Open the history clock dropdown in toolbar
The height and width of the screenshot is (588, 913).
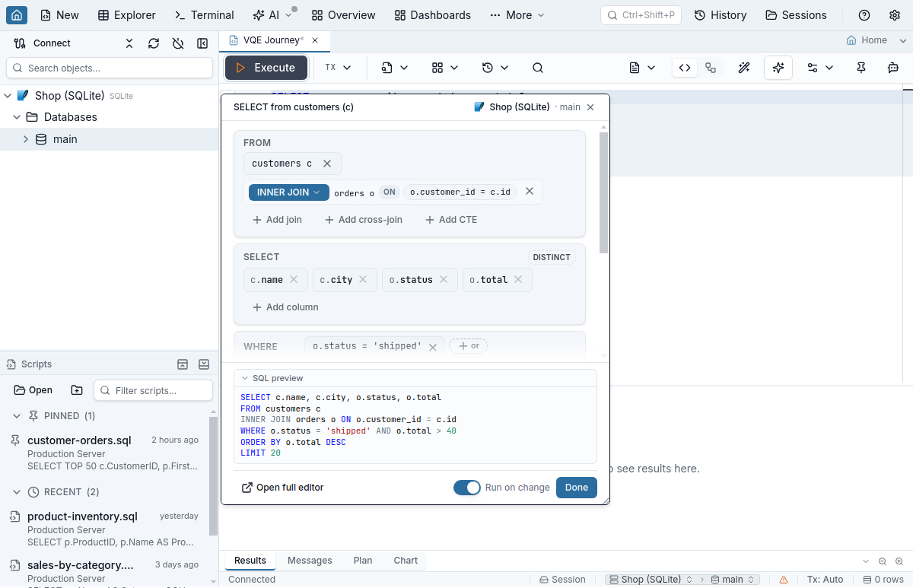click(495, 68)
